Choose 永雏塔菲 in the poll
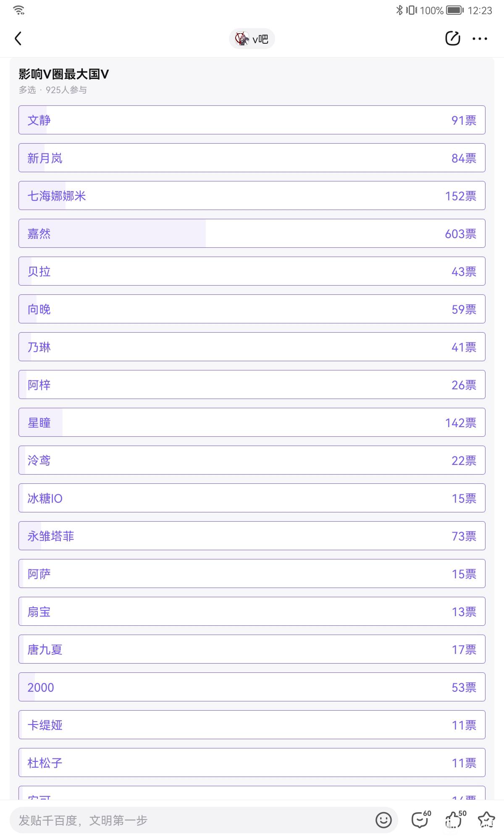 (252, 536)
